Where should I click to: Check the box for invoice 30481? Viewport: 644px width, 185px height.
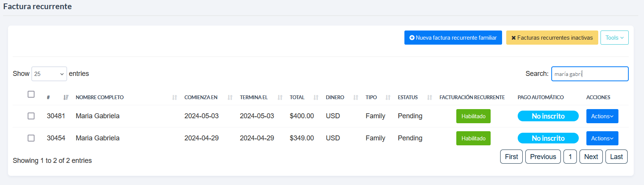tap(31, 116)
